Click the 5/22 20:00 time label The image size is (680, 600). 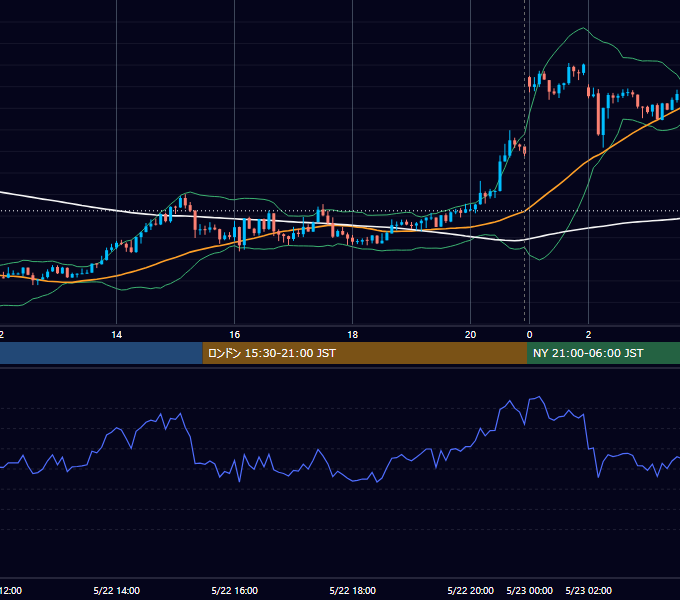pos(471,590)
